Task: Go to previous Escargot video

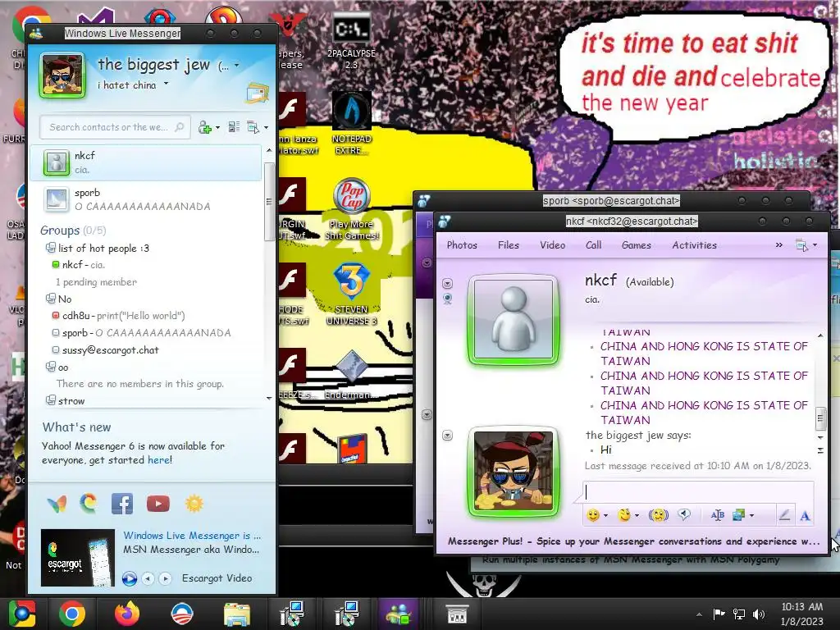Action: tap(148, 578)
